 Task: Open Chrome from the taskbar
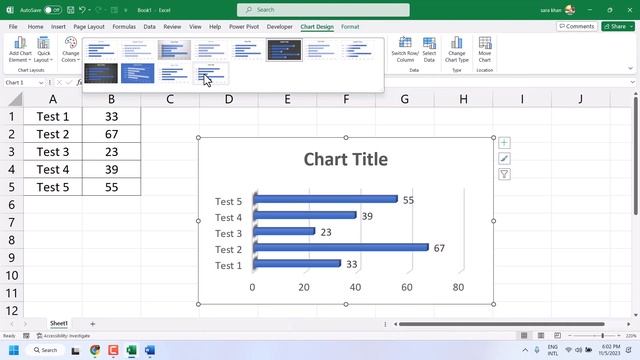(x=95, y=350)
